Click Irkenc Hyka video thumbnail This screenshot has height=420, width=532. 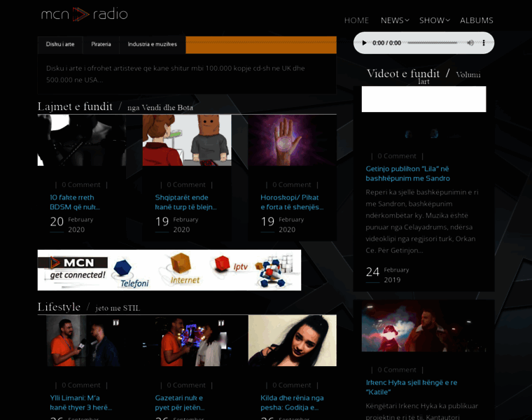[423, 326]
